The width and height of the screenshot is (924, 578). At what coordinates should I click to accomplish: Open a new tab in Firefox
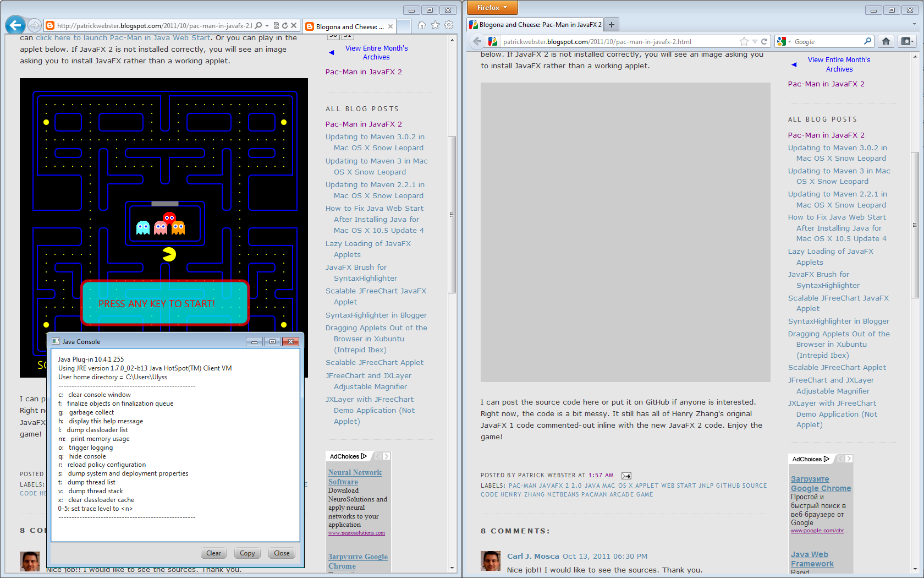tap(612, 25)
